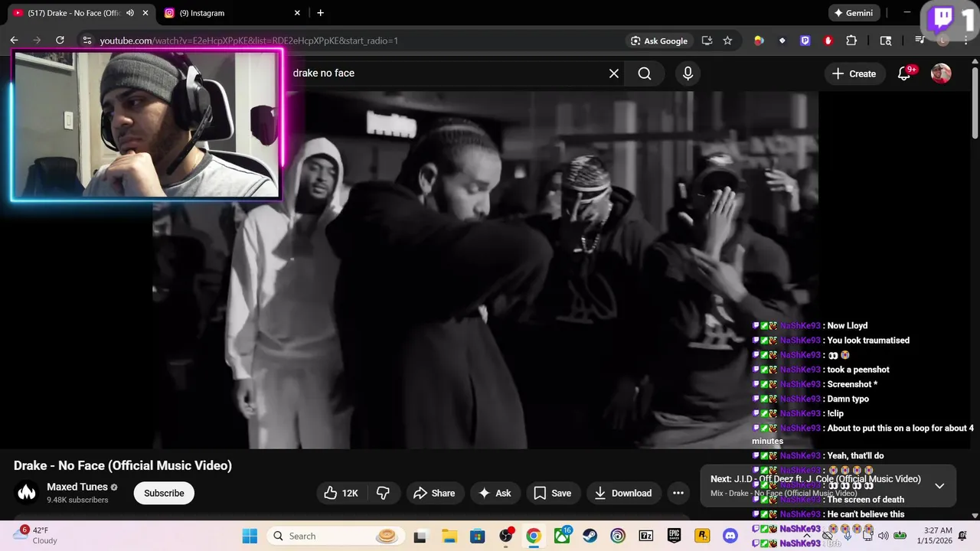Open YouTube notifications bell

(x=904, y=73)
